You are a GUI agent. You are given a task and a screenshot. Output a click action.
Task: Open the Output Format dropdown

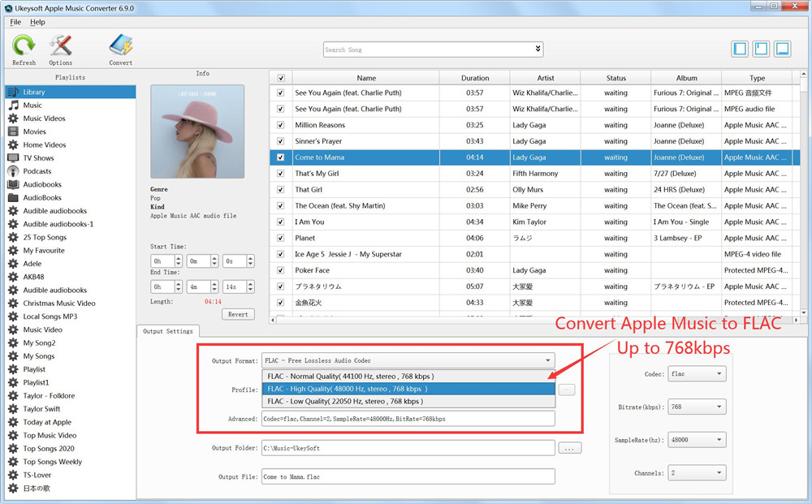coord(408,360)
